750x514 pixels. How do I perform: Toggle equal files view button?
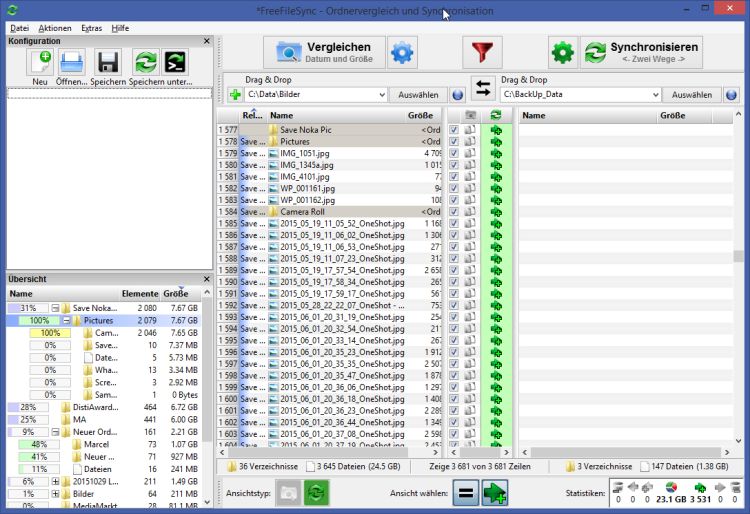click(x=465, y=493)
